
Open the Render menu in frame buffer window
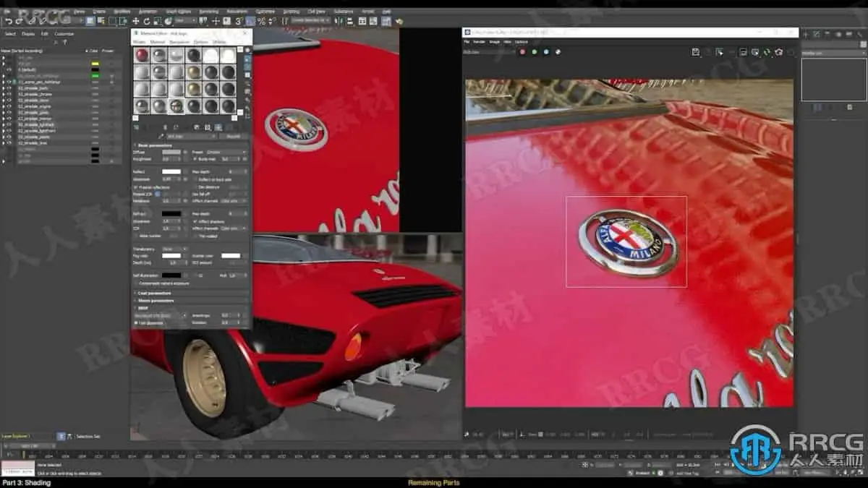480,42
